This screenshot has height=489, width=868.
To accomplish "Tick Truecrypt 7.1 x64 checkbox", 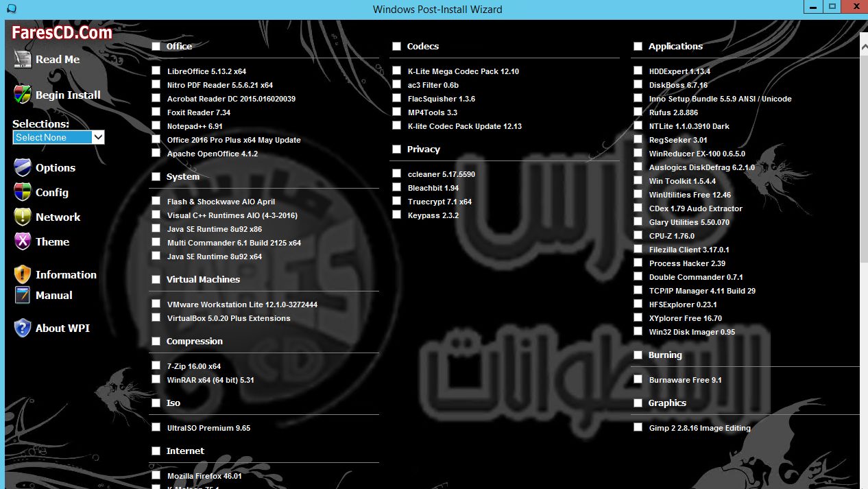I will pos(397,201).
